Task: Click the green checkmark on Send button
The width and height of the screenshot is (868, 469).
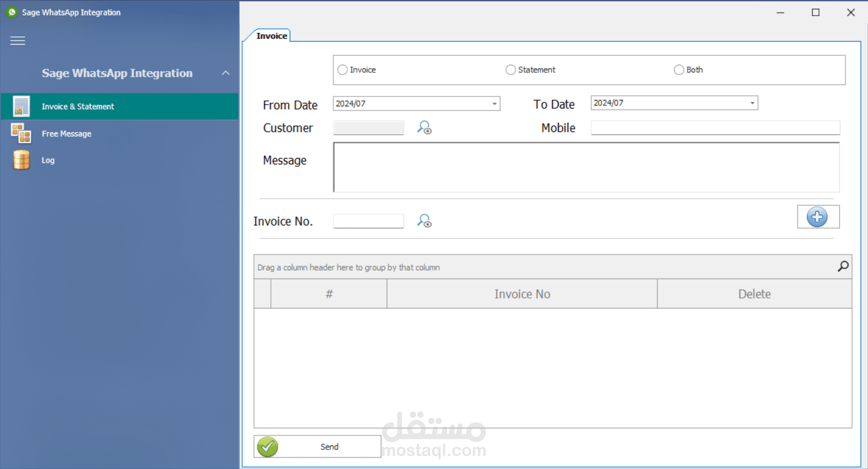Action: [x=267, y=447]
